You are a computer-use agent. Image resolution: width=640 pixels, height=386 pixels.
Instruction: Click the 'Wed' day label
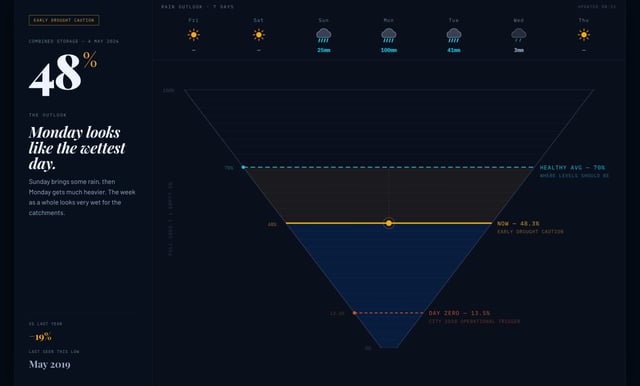pyautogui.click(x=519, y=20)
